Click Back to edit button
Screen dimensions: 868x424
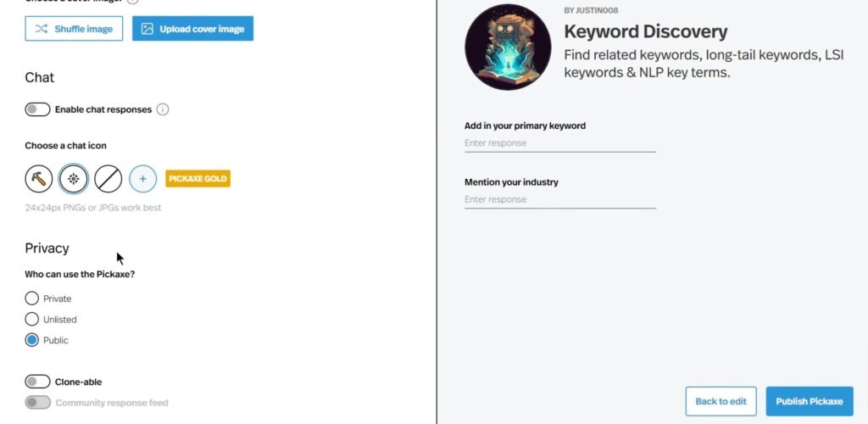[x=721, y=401]
